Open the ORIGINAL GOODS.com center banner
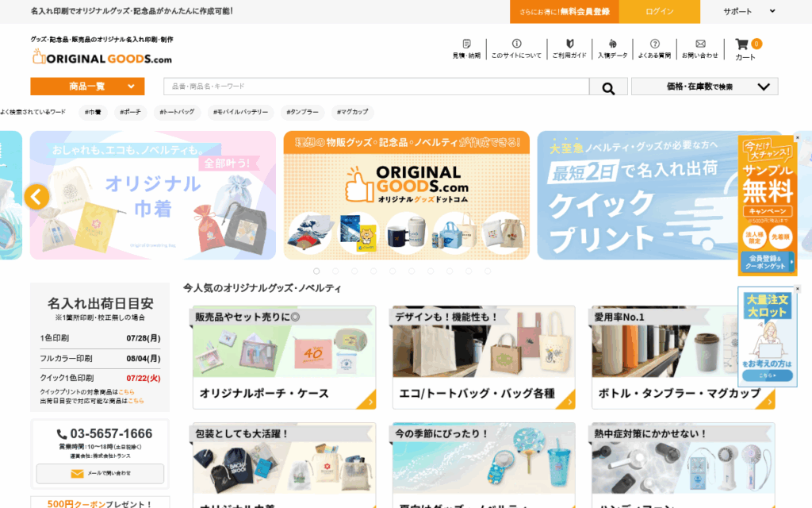The height and width of the screenshot is (508, 812). point(407,195)
